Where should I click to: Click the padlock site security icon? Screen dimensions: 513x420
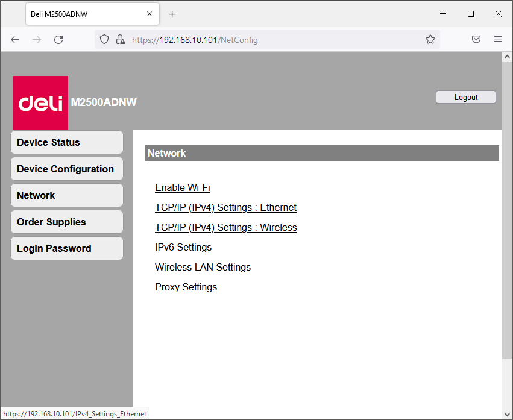pos(121,40)
